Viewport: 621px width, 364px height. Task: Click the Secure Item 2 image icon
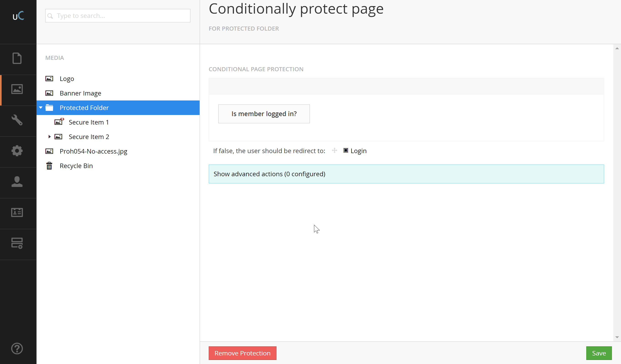[x=58, y=137]
